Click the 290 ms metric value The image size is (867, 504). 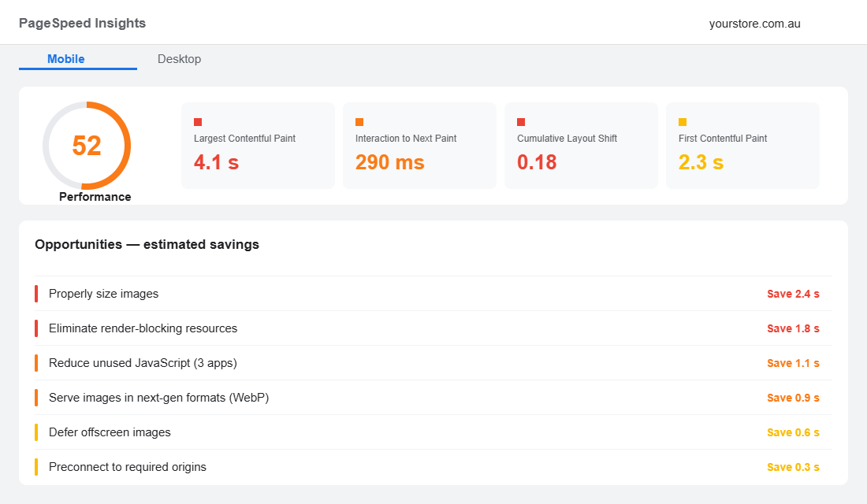[x=390, y=162]
